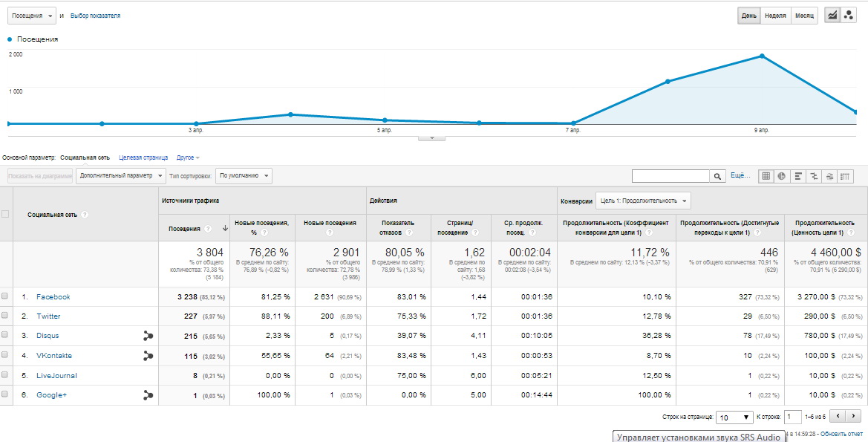Select the pie chart percentage view icon

pos(782,176)
